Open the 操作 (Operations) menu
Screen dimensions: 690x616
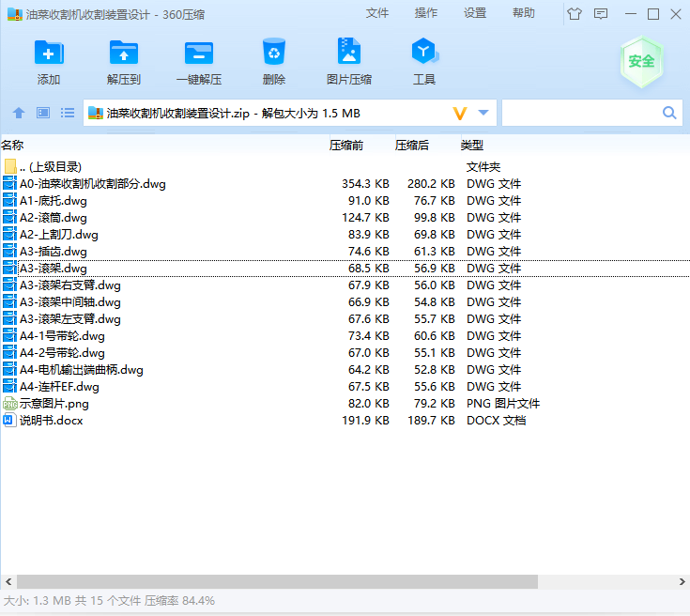[x=426, y=13]
